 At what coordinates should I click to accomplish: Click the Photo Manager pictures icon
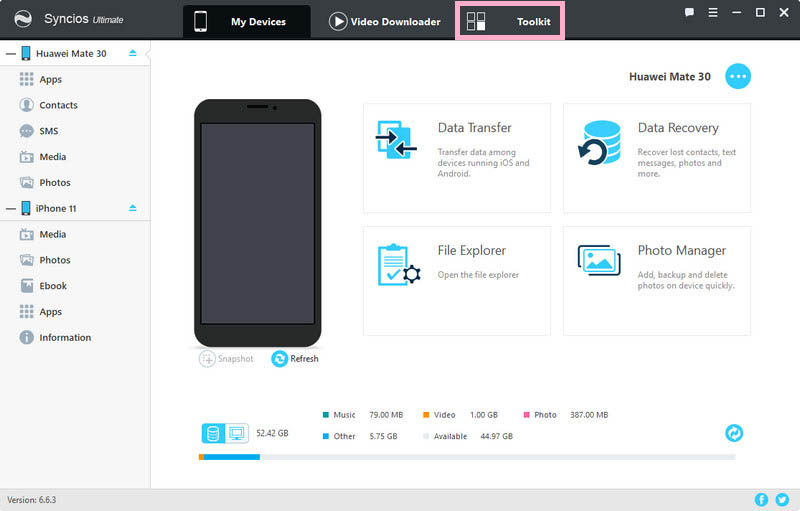tap(599, 260)
